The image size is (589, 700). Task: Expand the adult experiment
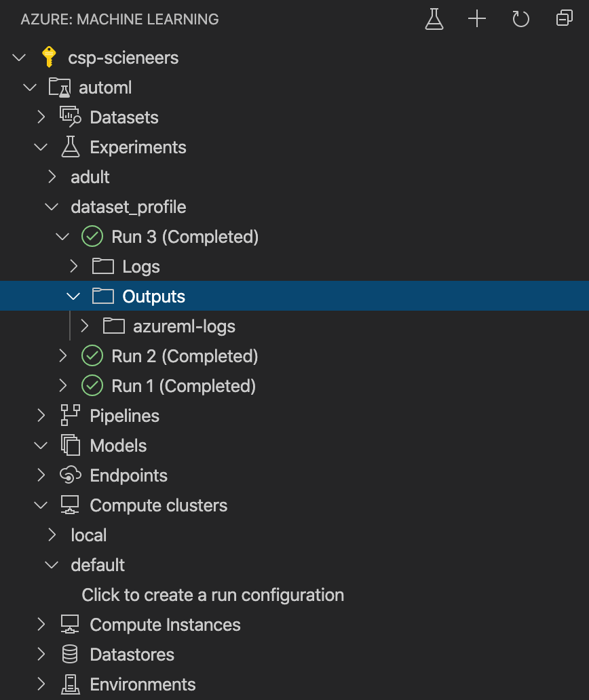(x=52, y=177)
